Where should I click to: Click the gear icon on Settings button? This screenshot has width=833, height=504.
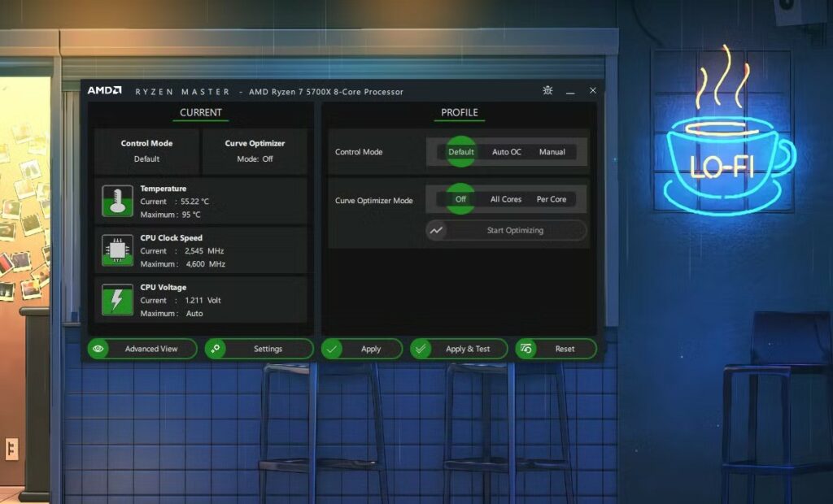point(216,349)
